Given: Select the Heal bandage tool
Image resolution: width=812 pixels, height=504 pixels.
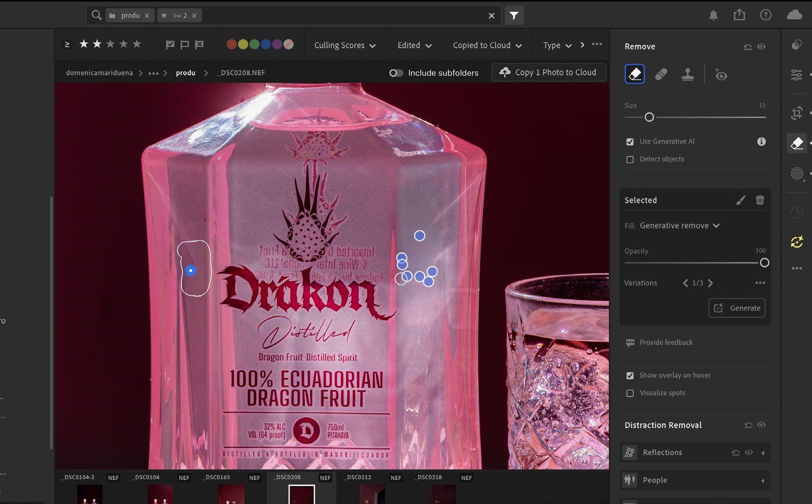Looking at the screenshot, I should [661, 74].
